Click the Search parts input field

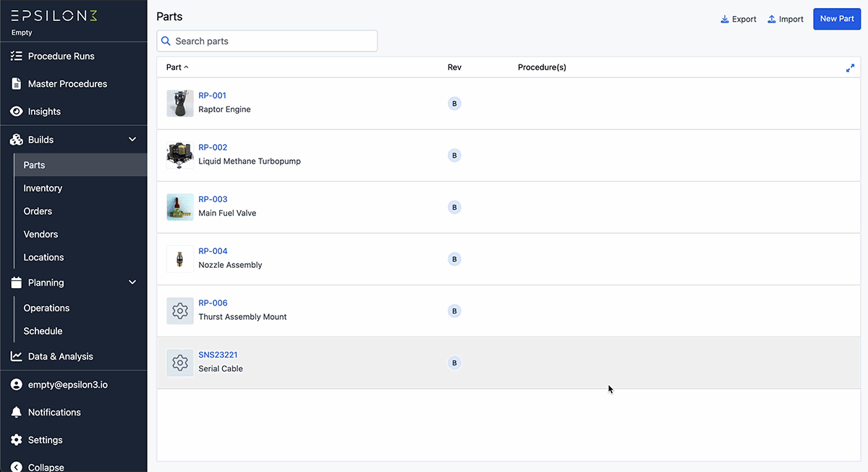click(x=267, y=41)
